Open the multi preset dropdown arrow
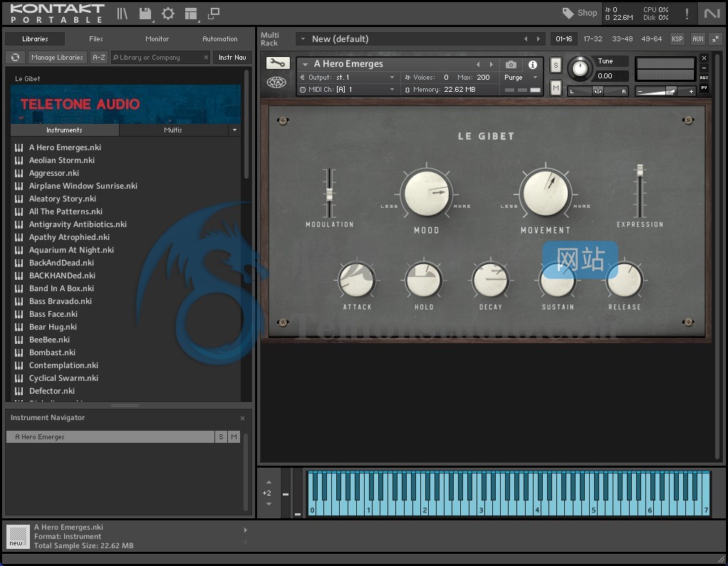 [303, 39]
